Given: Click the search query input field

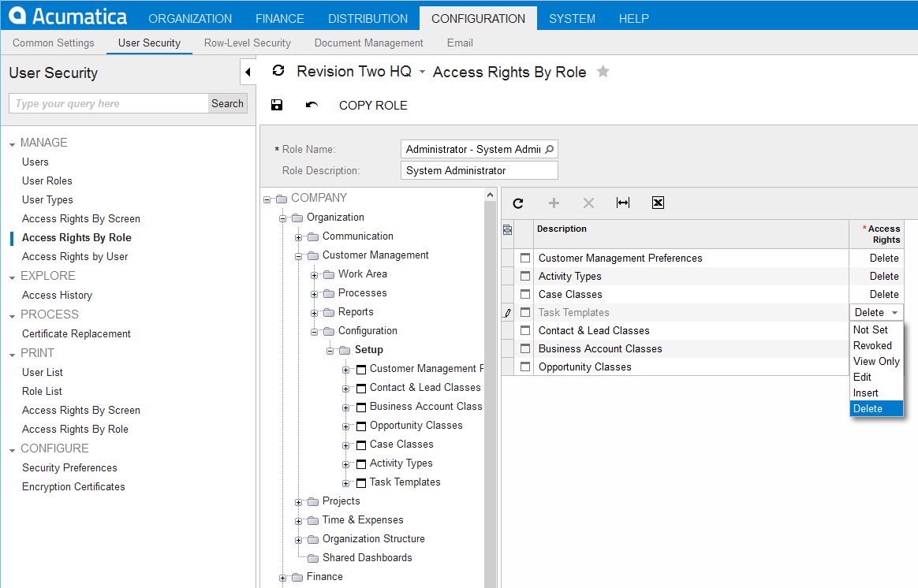Looking at the screenshot, I should (109, 103).
